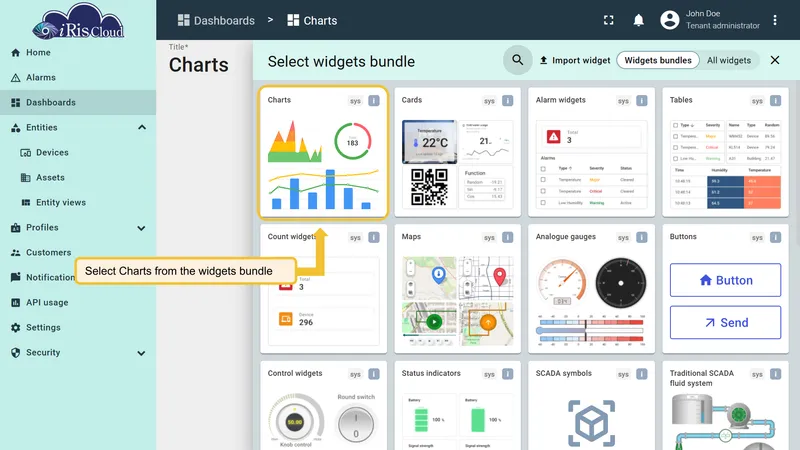Open the search widgets magnifier
This screenshot has height=450, width=800.
[517, 60]
